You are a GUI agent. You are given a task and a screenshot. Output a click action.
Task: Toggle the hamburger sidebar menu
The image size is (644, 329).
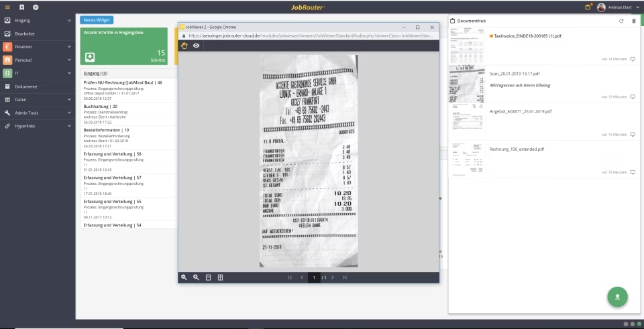pyautogui.click(x=8, y=7)
